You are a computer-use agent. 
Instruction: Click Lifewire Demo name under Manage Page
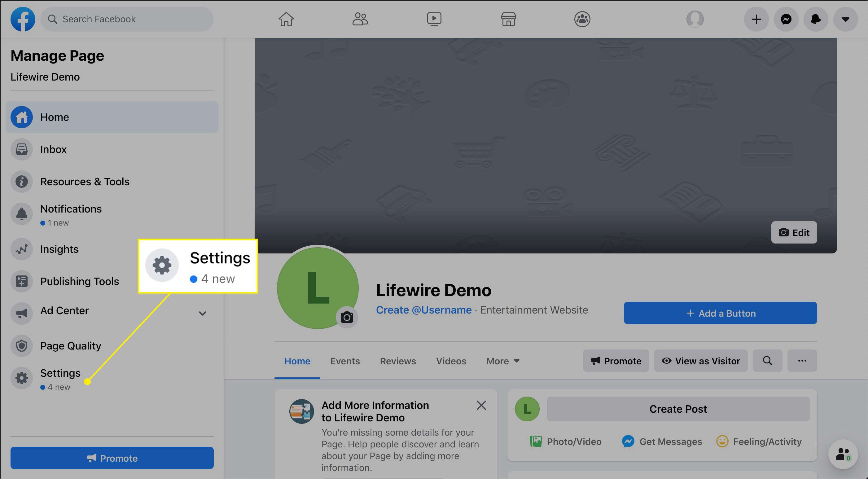[x=45, y=77]
